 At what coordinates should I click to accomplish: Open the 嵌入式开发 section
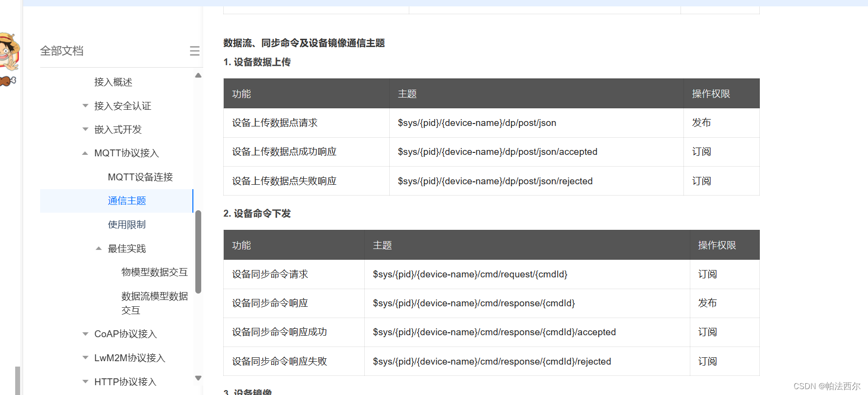click(x=118, y=129)
